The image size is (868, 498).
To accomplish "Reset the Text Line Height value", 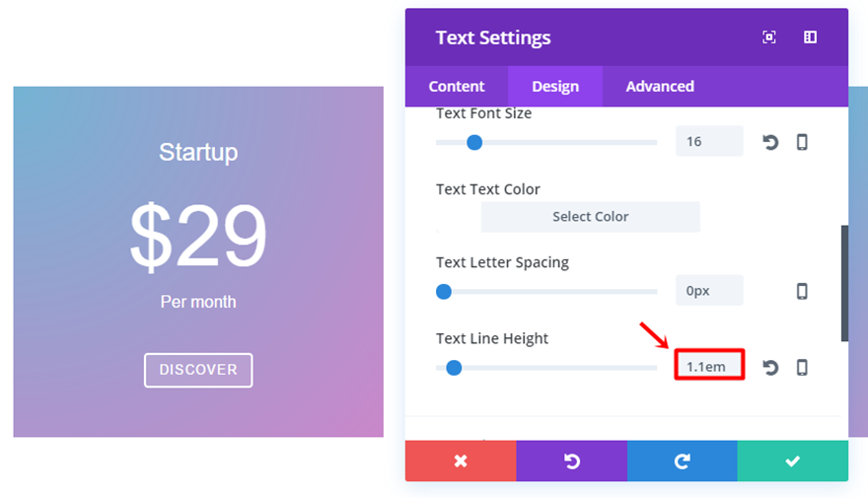I will (x=770, y=368).
